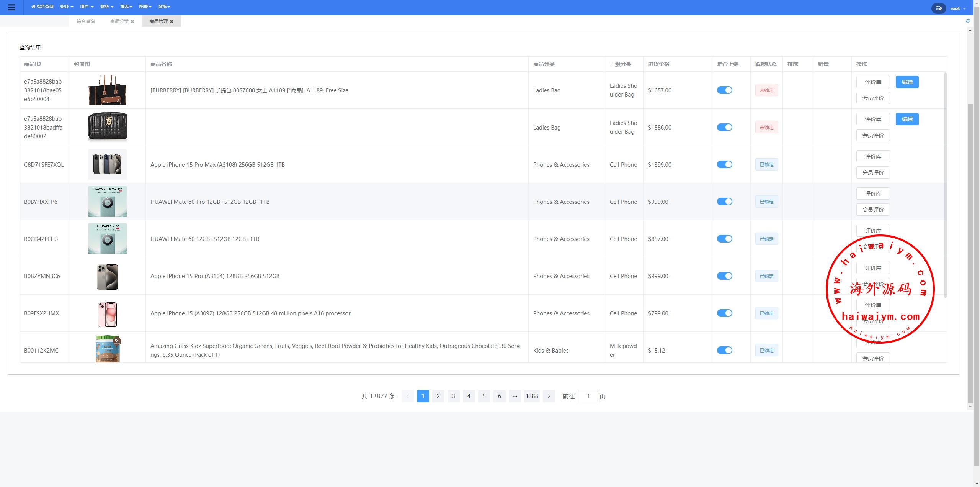Image resolution: width=980 pixels, height=487 pixels.
Task: Click the chat messages icon
Action: tap(938, 8)
